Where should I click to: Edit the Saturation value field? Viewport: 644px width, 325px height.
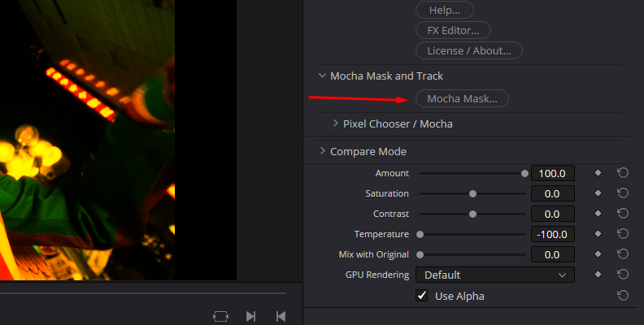point(552,193)
